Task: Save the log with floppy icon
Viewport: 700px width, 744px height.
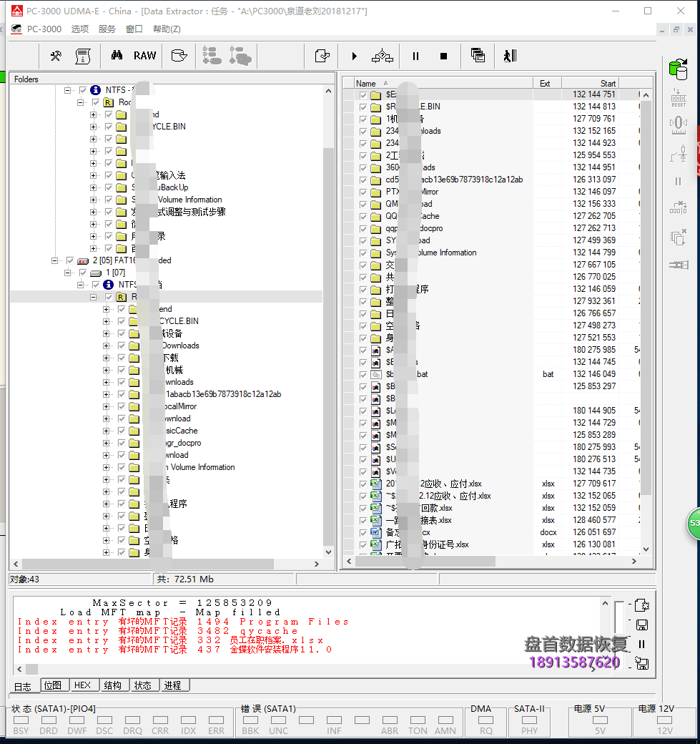Action: (x=641, y=625)
